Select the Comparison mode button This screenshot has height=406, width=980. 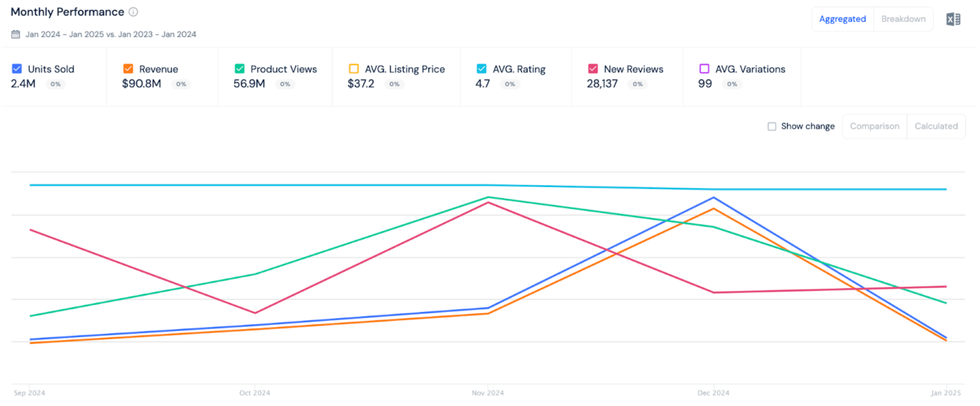(x=875, y=126)
